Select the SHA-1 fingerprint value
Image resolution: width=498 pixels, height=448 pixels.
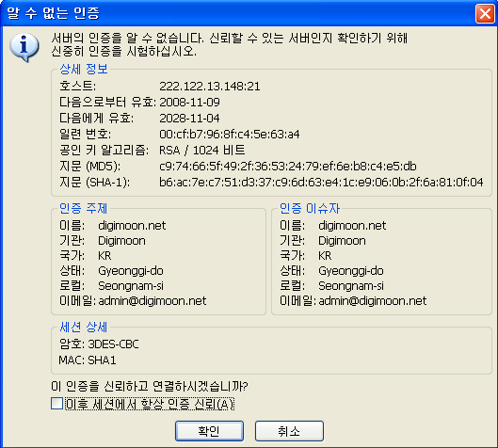(321, 183)
